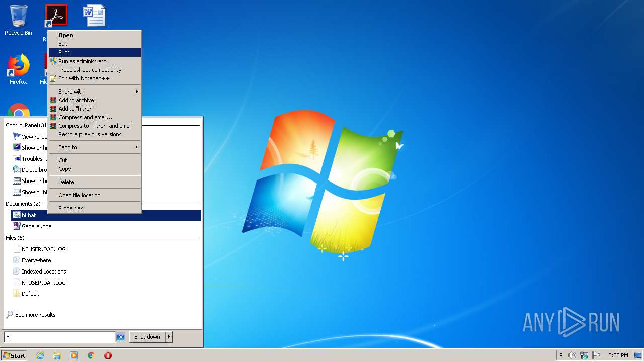Select Compress to "hi.rar" and email
The width and height of the screenshot is (644, 362).
pos(95,126)
